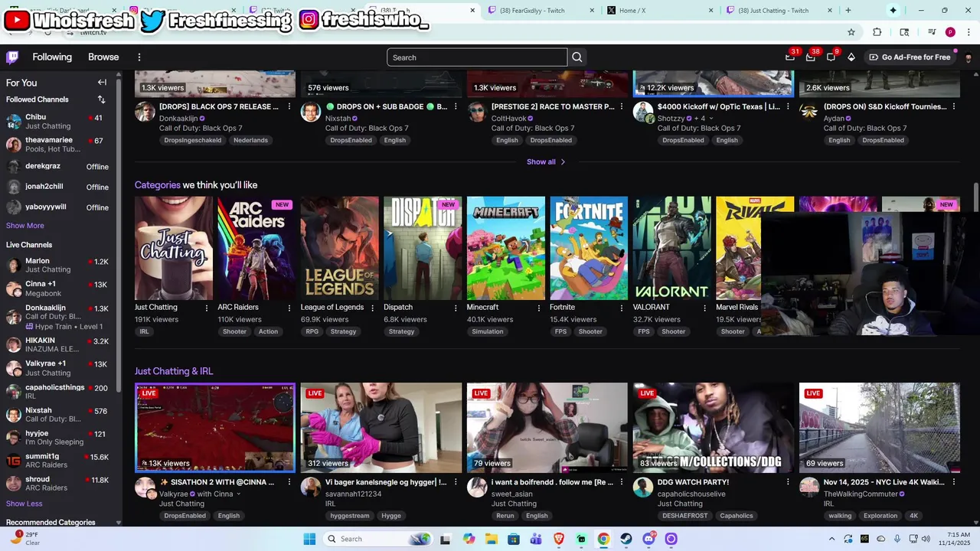Click Go Ad-Free for Free button

pos(910,57)
